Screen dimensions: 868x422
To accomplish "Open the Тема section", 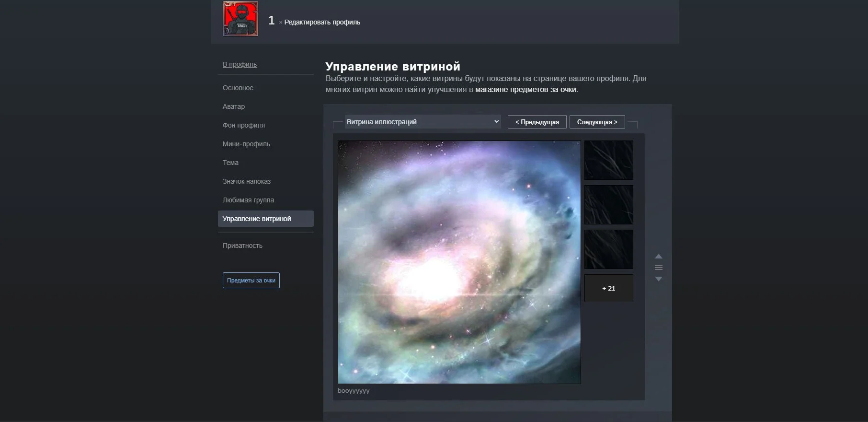I will click(230, 163).
